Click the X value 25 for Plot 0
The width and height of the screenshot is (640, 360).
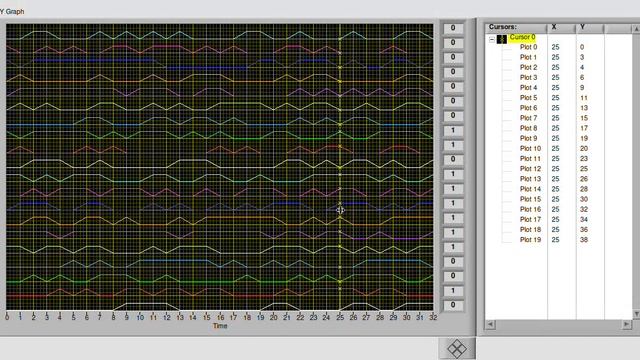click(555, 47)
